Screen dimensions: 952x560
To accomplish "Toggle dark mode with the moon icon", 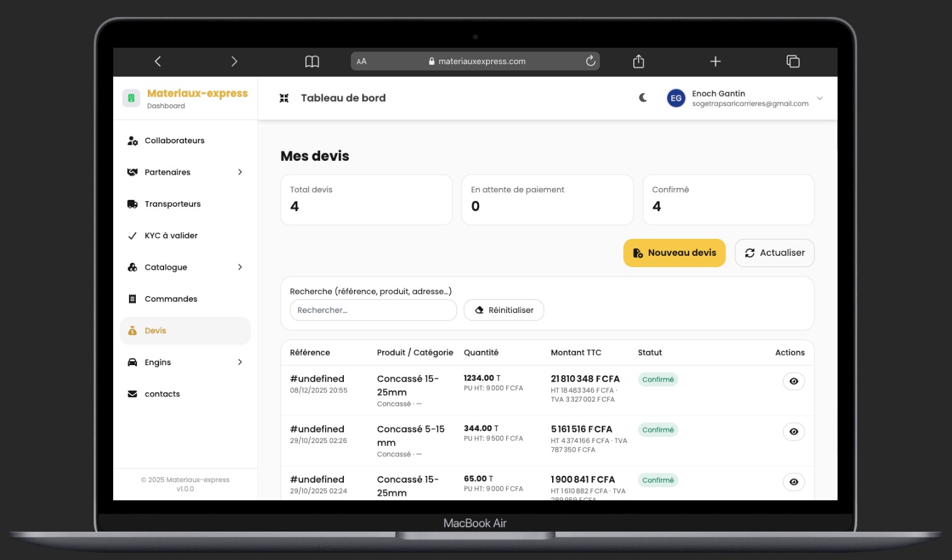I will coord(643,98).
